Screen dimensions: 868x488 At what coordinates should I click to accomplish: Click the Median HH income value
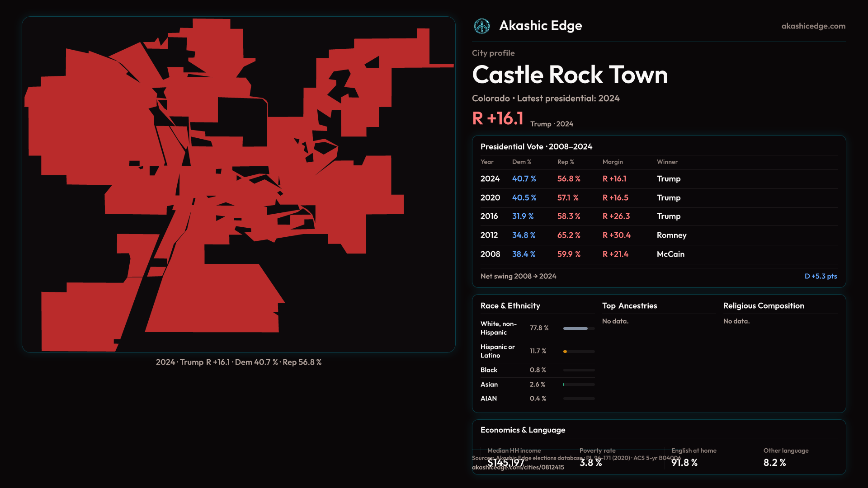coord(506,463)
